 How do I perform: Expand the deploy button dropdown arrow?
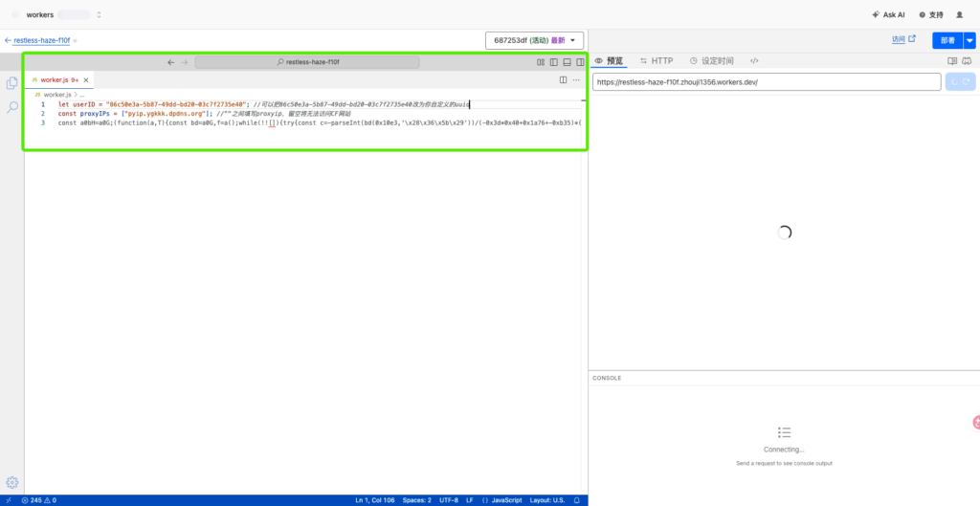(969, 40)
